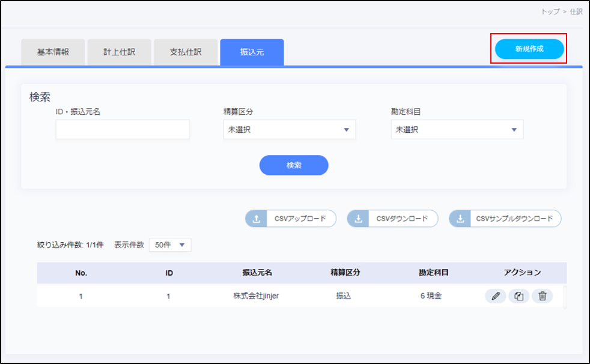The image size is (590, 364).
Task: Click the pencil edit icon for 株式会社jinjer
Action: tap(495, 296)
